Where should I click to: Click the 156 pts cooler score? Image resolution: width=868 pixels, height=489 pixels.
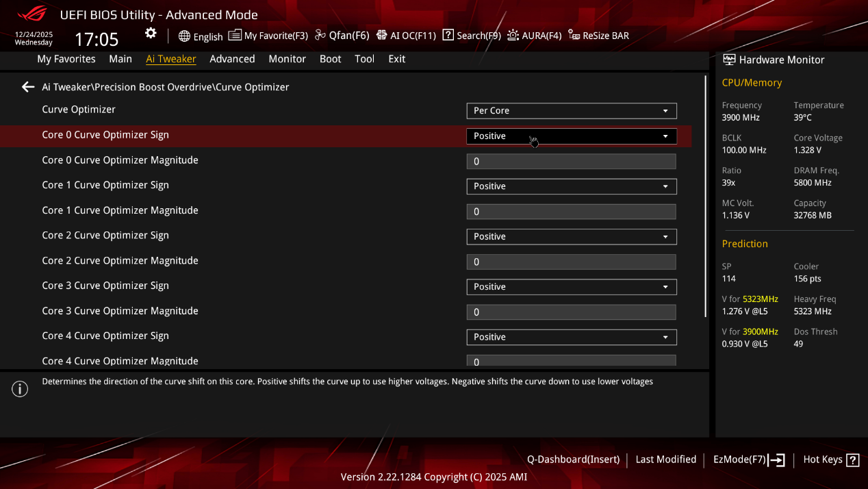[x=808, y=279]
